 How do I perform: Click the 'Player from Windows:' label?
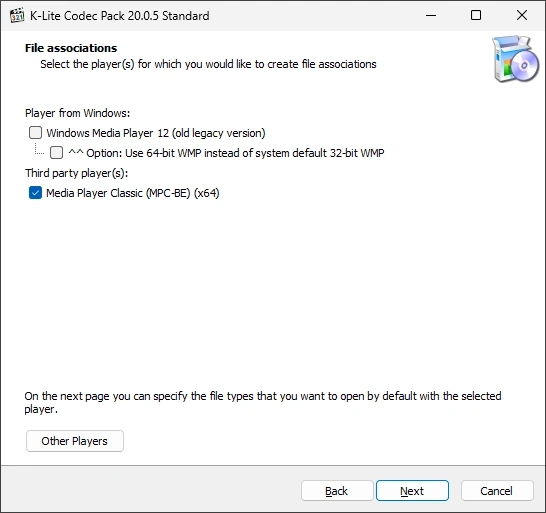(x=77, y=113)
